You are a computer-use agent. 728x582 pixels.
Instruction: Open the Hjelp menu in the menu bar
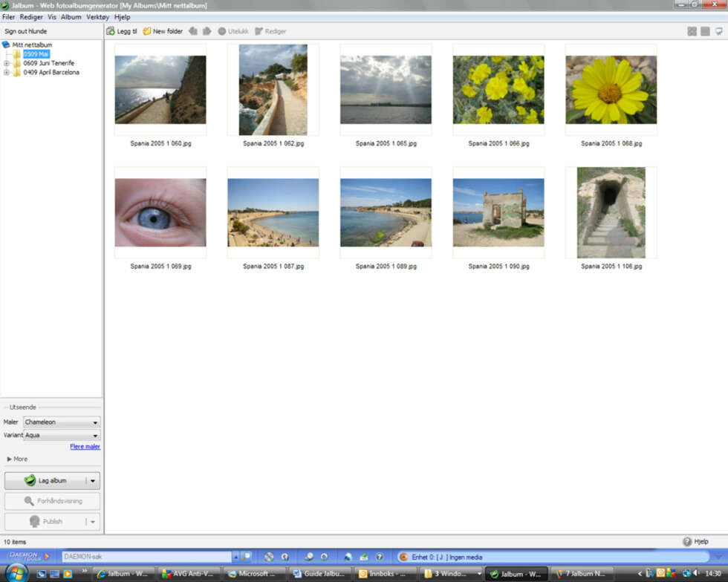pyautogui.click(x=122, y=17)
